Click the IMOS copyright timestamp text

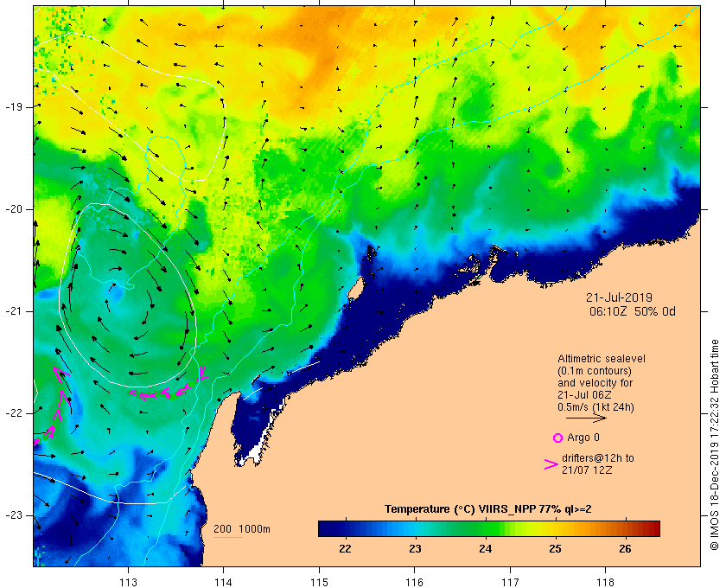(x=714, y=444)
